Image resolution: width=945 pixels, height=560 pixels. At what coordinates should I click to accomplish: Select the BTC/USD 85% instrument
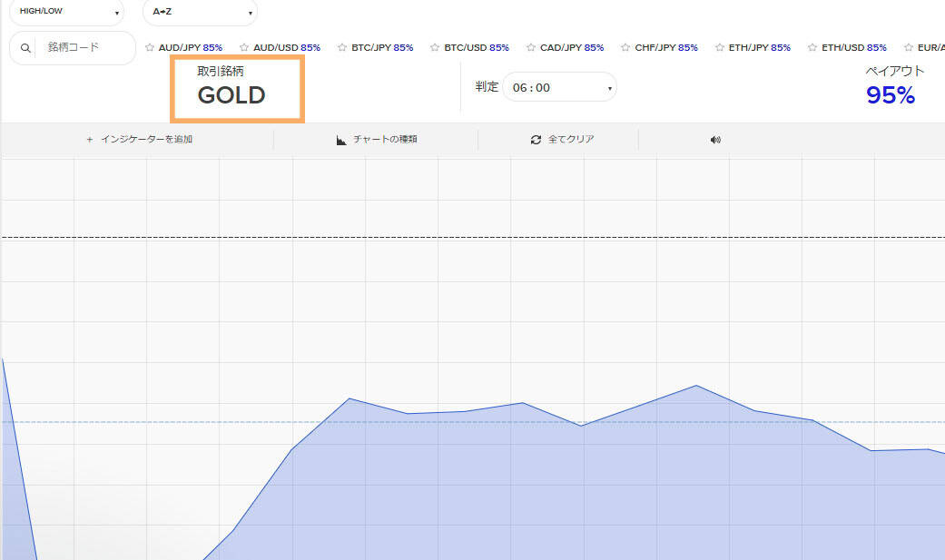point(476,47)
